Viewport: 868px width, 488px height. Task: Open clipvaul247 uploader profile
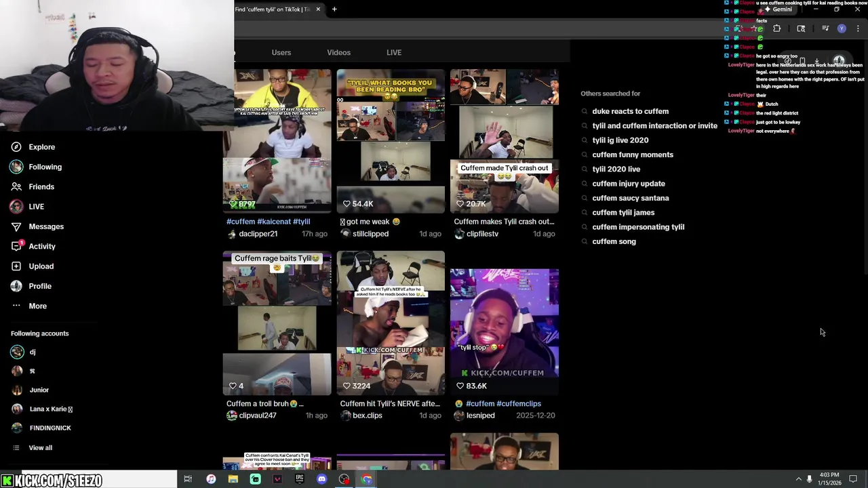coord(258,415)
